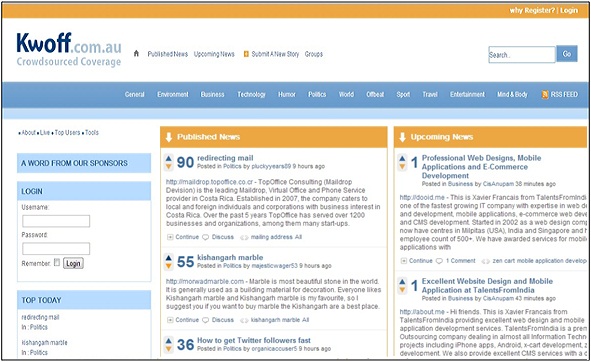This screenshot has width=591, height=362.
Task: Open the General category
Action: tap(135, 95)
